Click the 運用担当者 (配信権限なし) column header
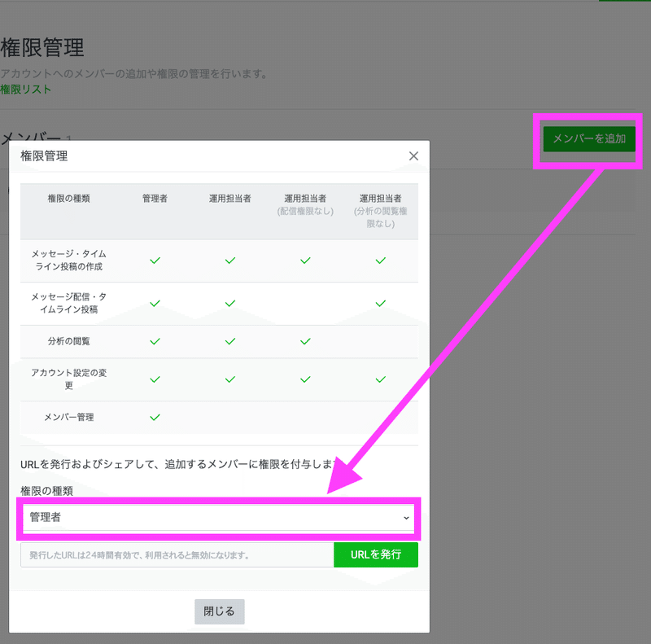 click(x=305, y=205)
